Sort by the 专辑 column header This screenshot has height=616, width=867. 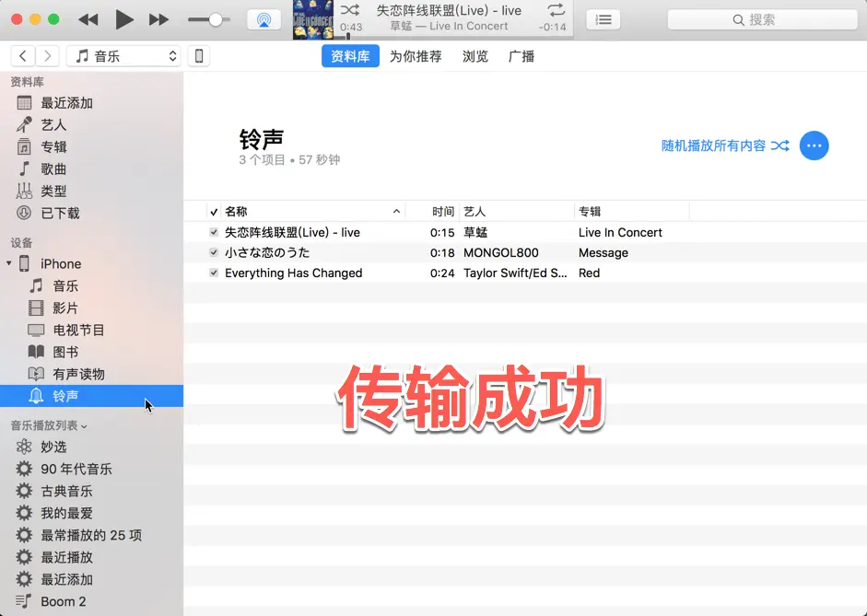tap(590, 212)
